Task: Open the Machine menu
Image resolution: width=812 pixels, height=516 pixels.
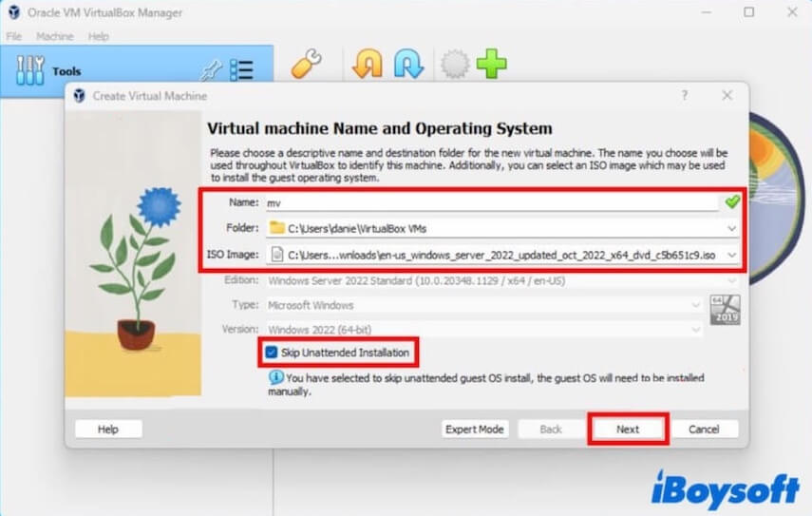Action: pos(54,36)
